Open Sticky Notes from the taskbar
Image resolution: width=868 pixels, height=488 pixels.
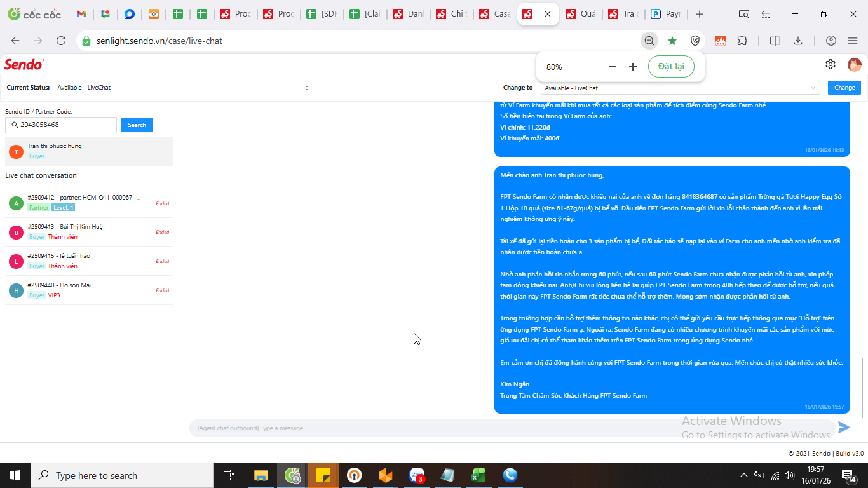pos(323,475)
